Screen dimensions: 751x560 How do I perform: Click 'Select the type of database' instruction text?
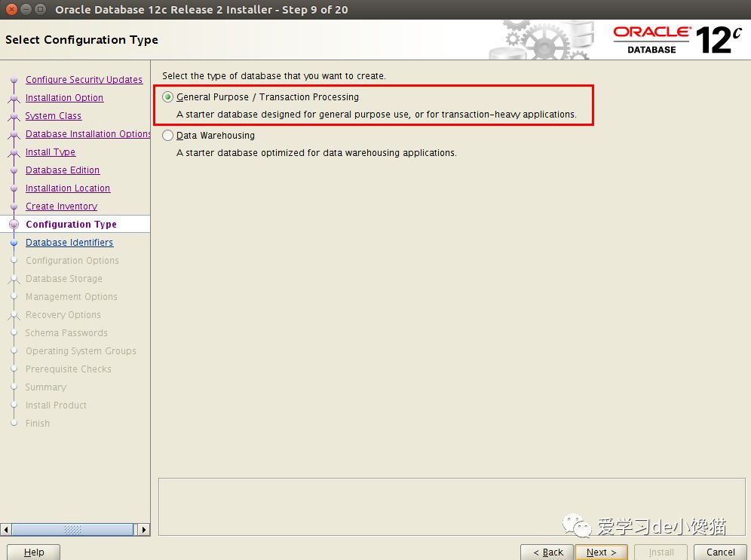274,75
